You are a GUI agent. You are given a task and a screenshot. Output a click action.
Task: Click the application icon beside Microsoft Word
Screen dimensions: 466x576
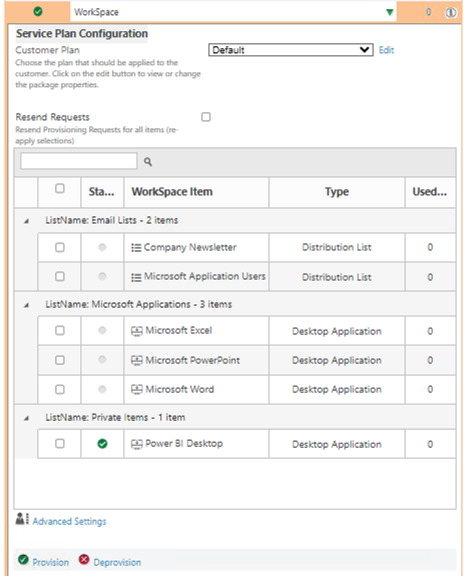pyautogui.click(x=137, y=390)
